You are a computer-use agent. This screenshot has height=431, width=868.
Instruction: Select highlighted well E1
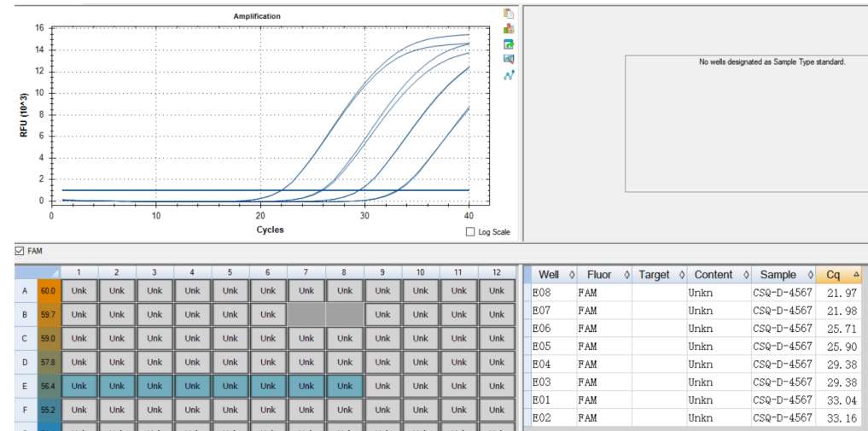tap(79, 386)
